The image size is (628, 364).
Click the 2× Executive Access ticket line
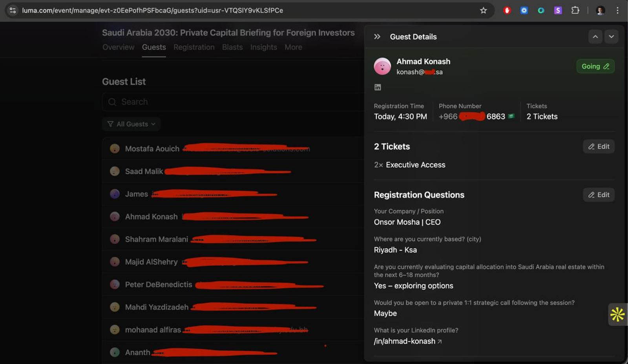coord(409,165)
